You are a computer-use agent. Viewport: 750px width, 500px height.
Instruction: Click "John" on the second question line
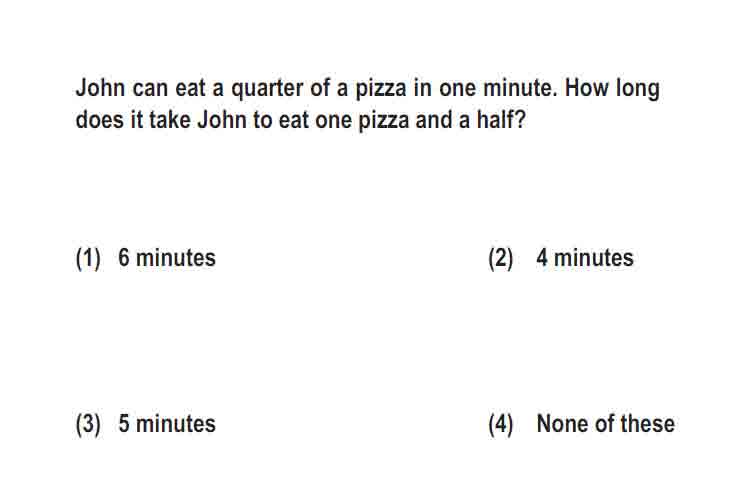point(222,120)
